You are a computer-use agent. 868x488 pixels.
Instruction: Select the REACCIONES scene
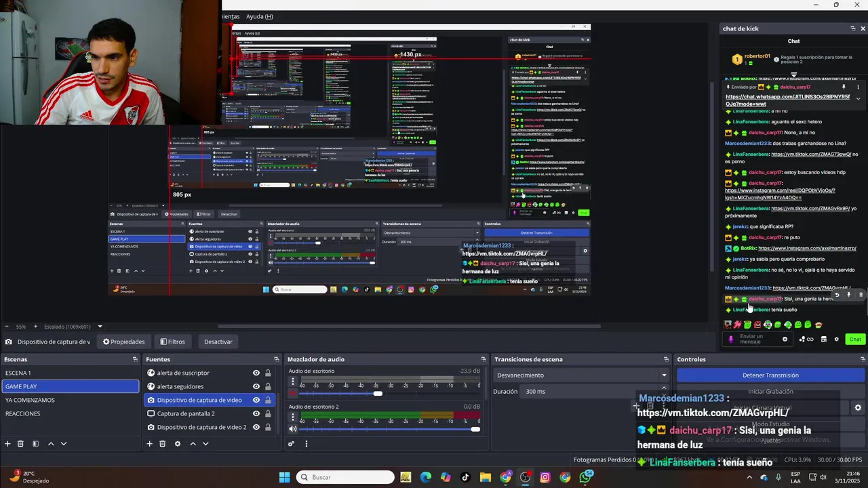click(x=70, y=413)
